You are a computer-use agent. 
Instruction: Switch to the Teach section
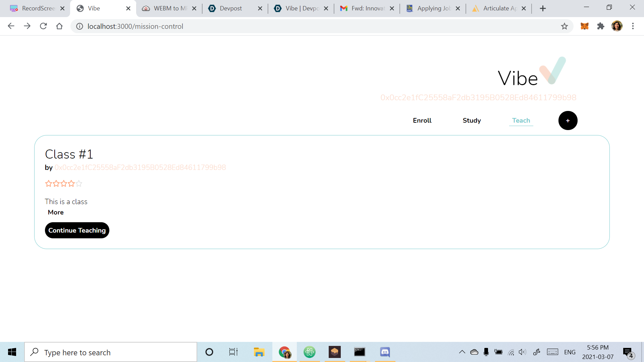coord(521,120)
